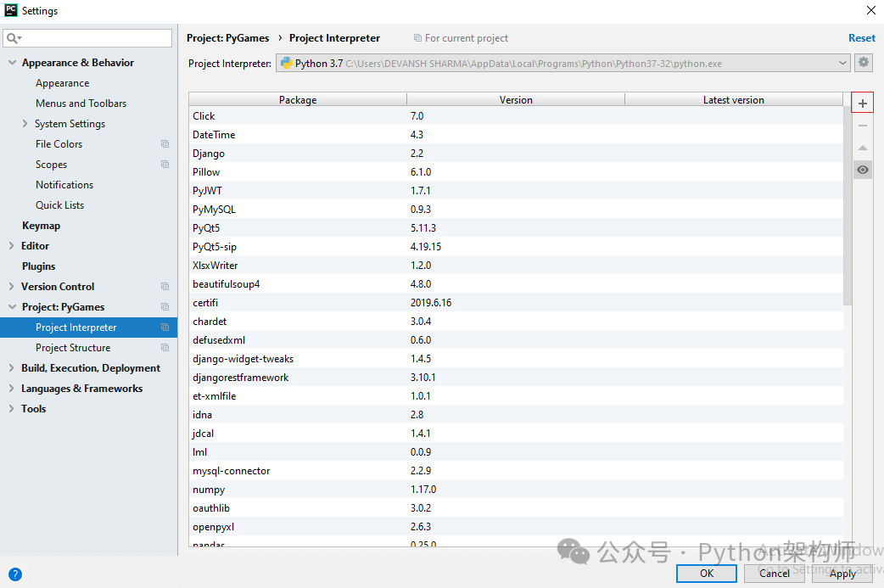Click the Apply button
Viewport: 884px width, 588px height.
(842, 574)
